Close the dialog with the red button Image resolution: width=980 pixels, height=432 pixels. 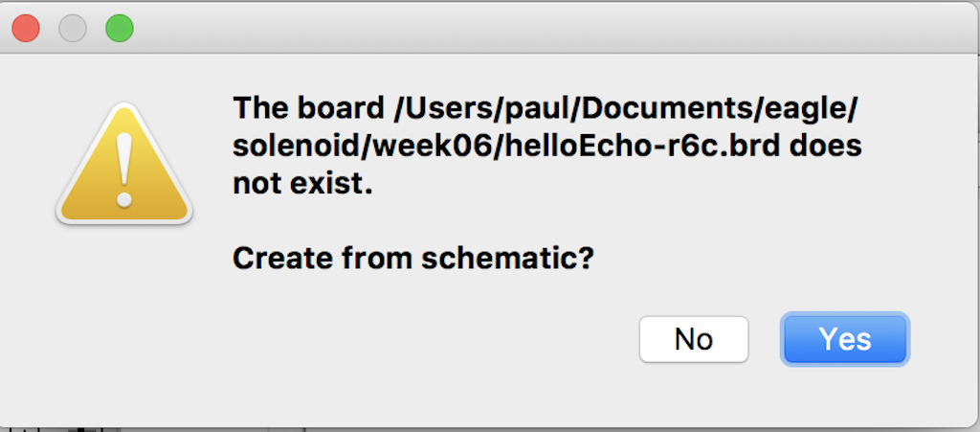26,28
